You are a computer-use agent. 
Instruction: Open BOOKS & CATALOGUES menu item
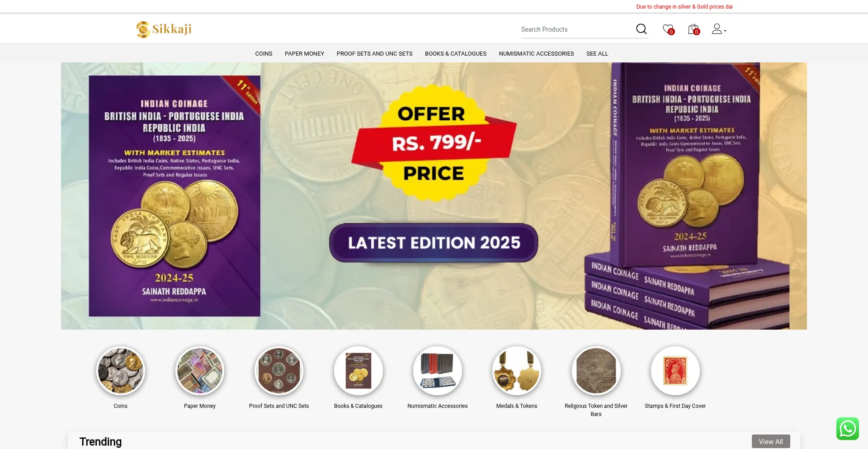[456, 54]
